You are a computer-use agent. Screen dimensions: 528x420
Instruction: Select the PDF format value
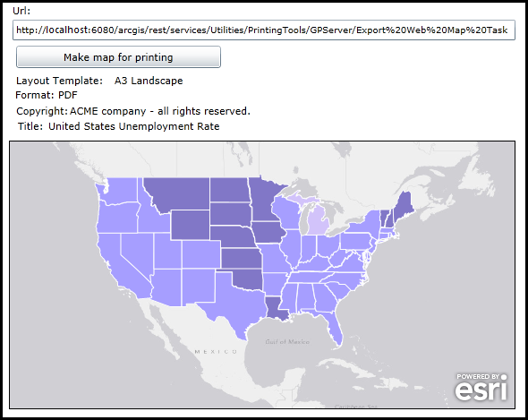[x=68, y=95]
